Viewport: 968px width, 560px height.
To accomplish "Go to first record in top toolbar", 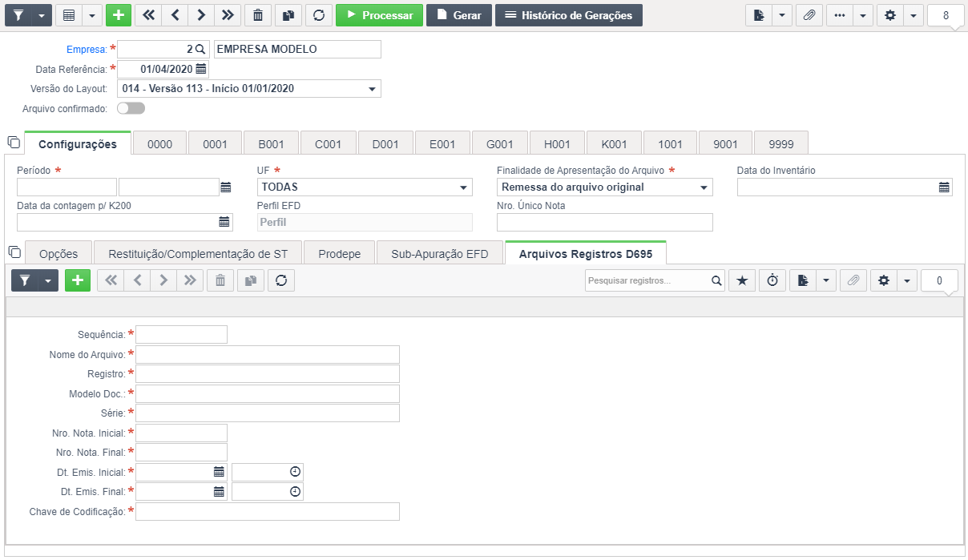I will pos(148,15).
